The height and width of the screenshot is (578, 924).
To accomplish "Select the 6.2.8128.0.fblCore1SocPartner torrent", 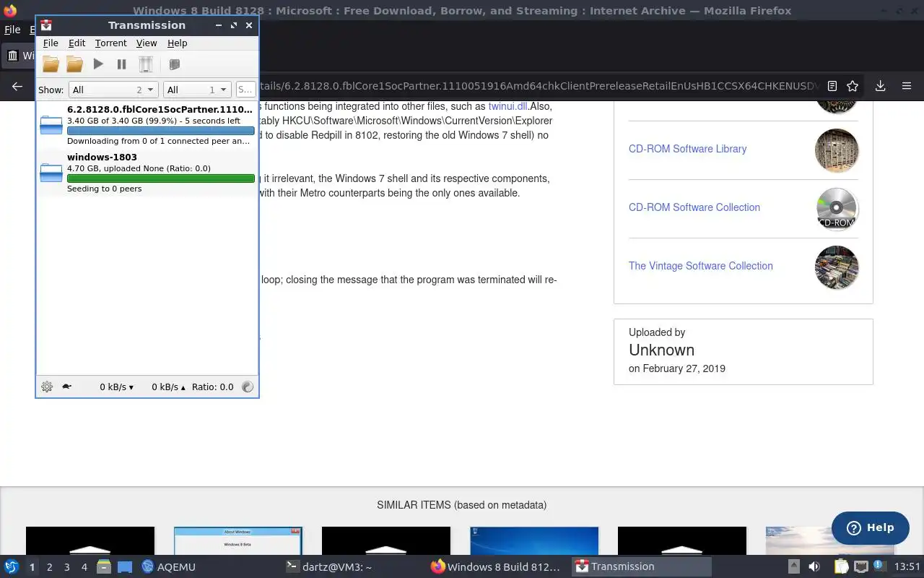I will tap(147, 125).
